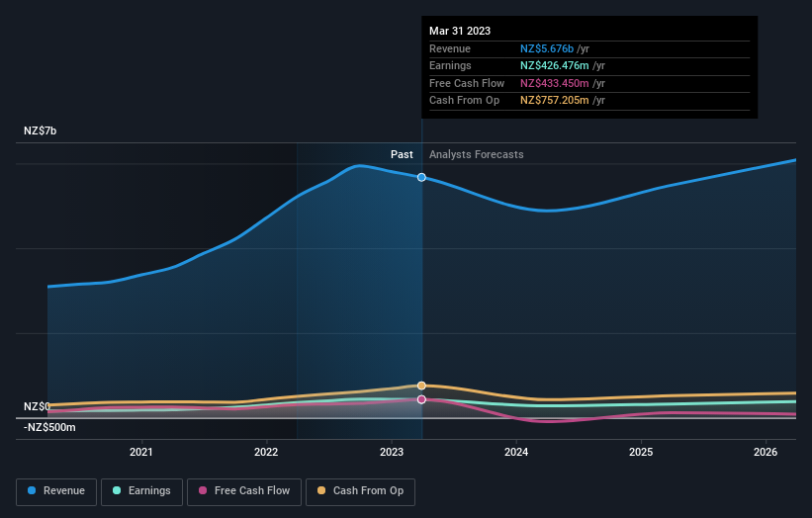
Task: Click the 2021 x-axis label
Action: pyautogui.click(x=140, y=452)
